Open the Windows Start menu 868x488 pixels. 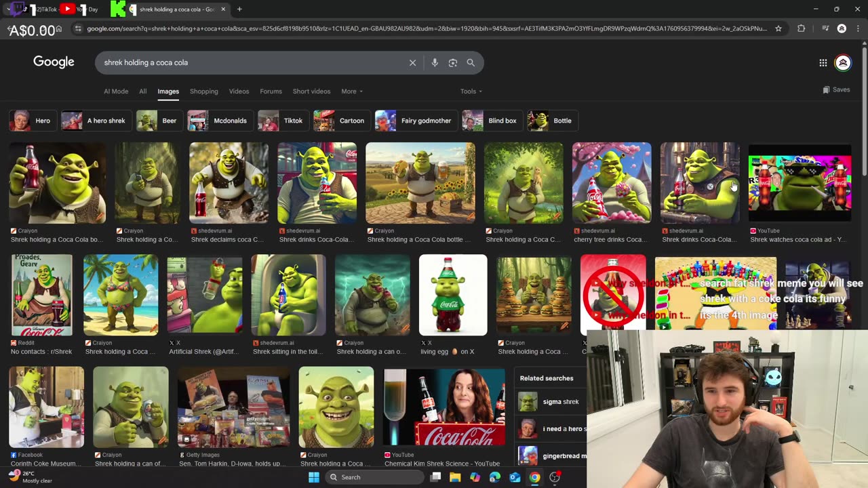click(314, 477)
